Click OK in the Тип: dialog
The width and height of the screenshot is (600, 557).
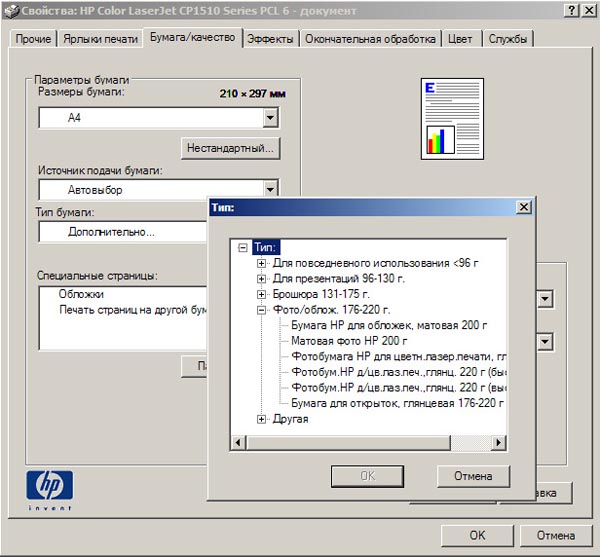(367, 476)
